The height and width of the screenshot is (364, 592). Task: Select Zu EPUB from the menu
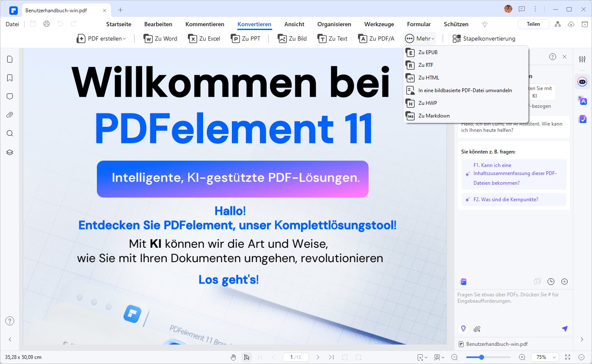(x=465, y=52)
